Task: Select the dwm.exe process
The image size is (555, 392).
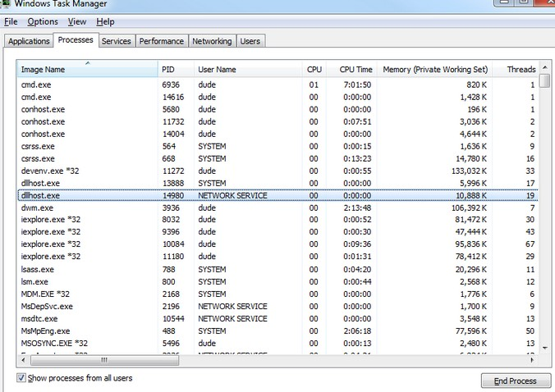Action: click(x=277, y=207)
